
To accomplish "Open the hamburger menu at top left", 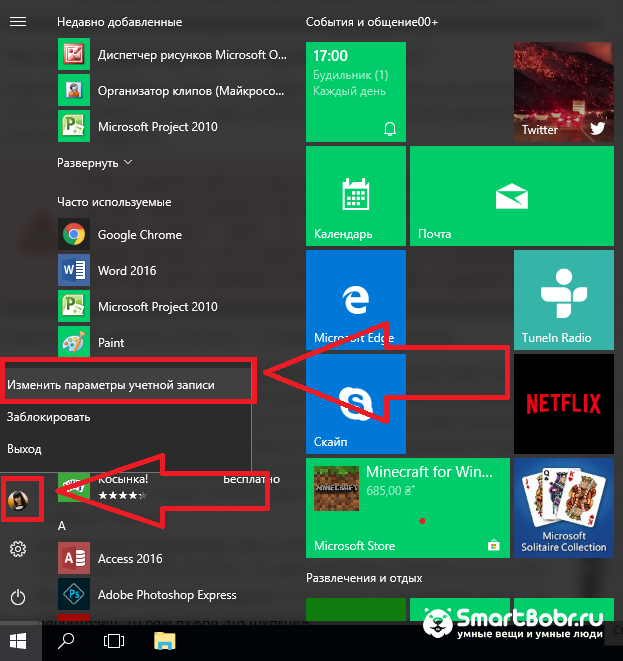I will click(18, 21).
